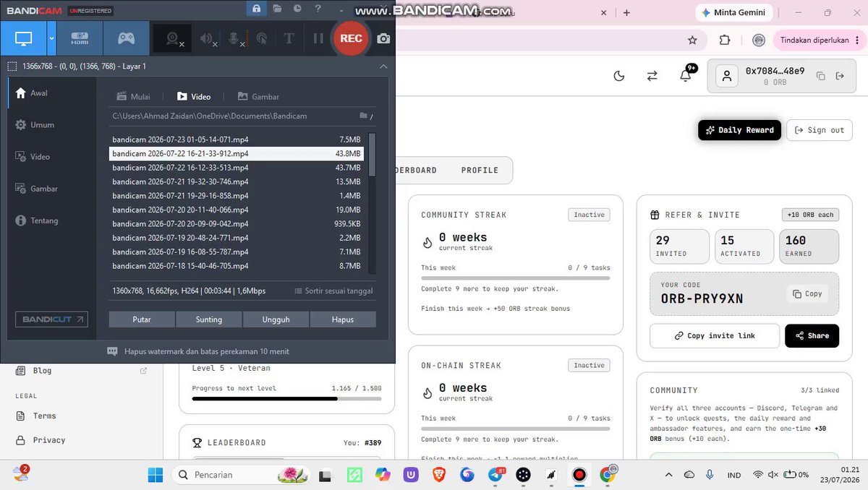Switch to the PROFILE tab on the ORB page
868x490 pixels.
480,171
